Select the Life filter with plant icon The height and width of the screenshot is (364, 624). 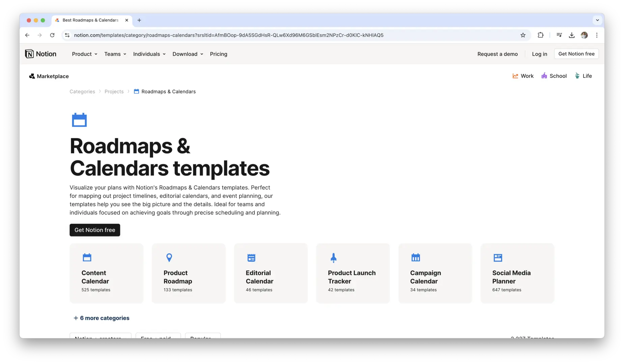(x=577, y=76)
